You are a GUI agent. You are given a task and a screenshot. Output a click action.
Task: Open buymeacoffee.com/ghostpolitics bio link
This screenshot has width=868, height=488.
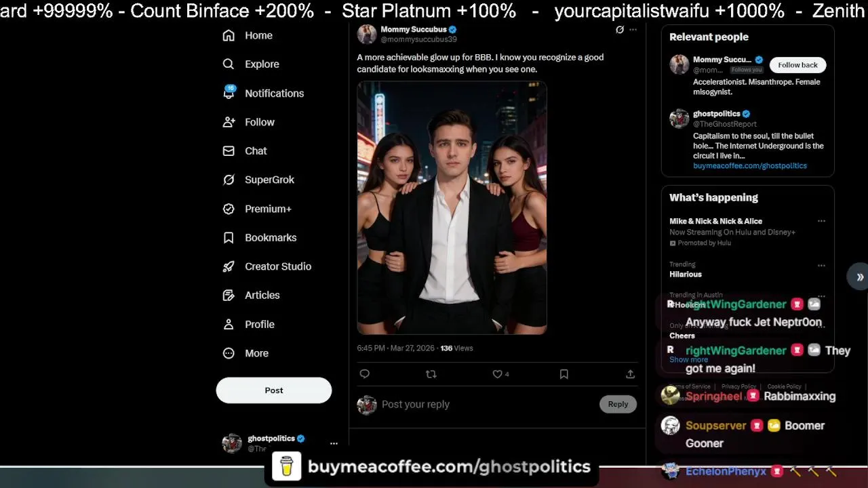(x=749, y=165)
